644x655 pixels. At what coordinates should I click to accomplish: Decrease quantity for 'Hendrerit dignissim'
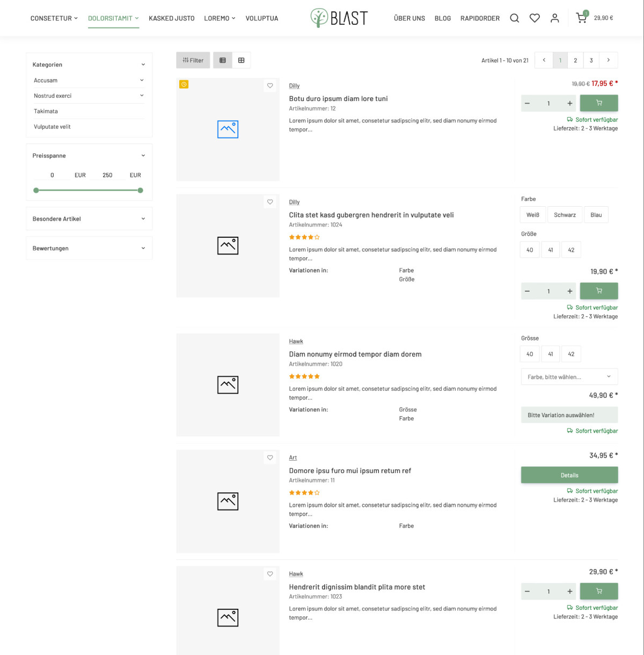527,591
